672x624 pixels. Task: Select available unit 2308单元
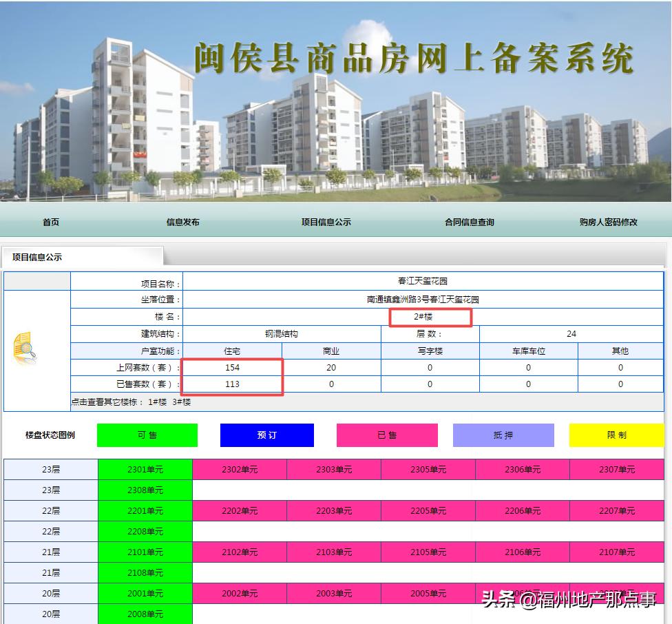(x=145, y=490)
